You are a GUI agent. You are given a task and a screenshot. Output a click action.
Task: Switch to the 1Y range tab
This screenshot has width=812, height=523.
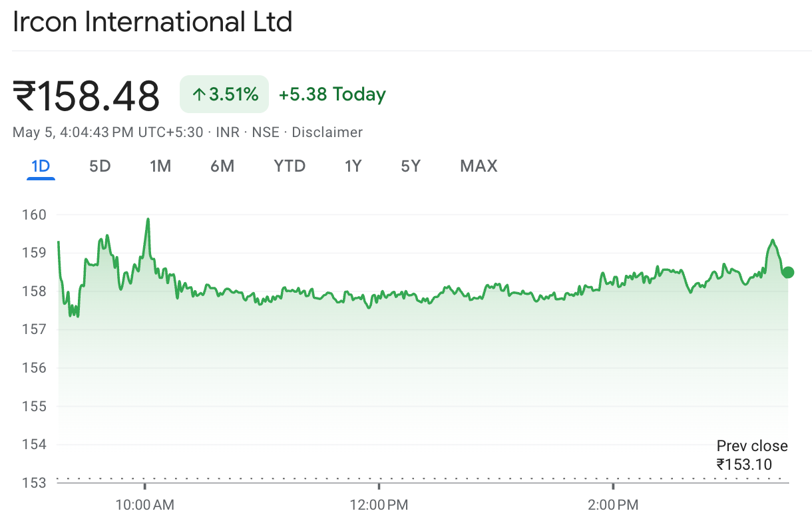353,166
